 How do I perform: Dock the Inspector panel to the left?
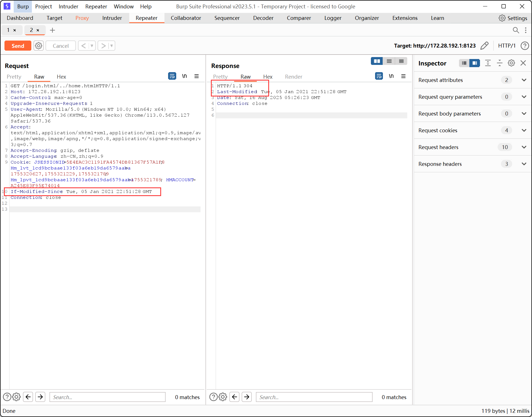coord(464,63)
